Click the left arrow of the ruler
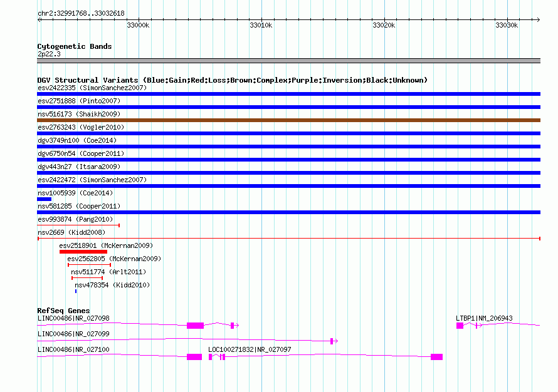The width and height of the screenshot is (558, 392). [39, 19]
